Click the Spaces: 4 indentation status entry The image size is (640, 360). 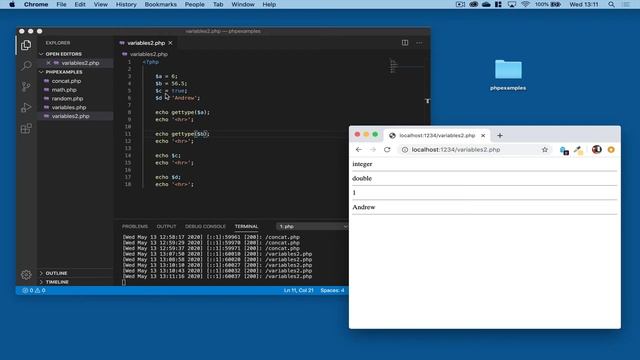coord(332,290)
